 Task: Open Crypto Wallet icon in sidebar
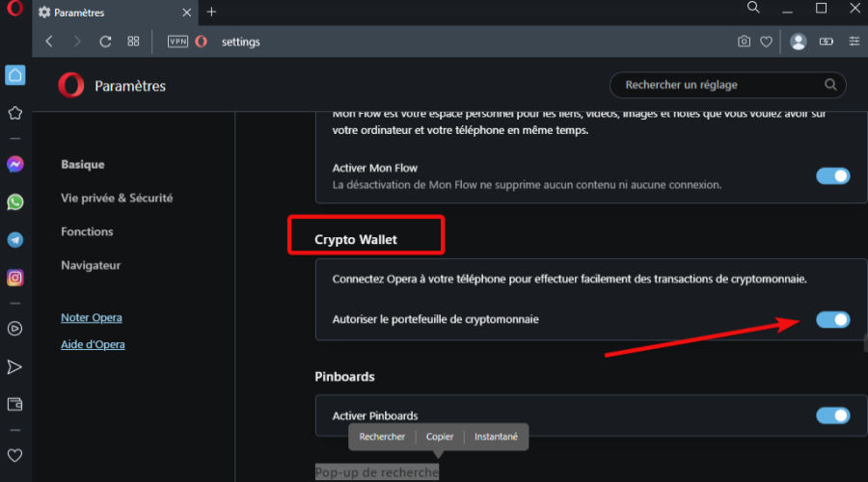14,404
